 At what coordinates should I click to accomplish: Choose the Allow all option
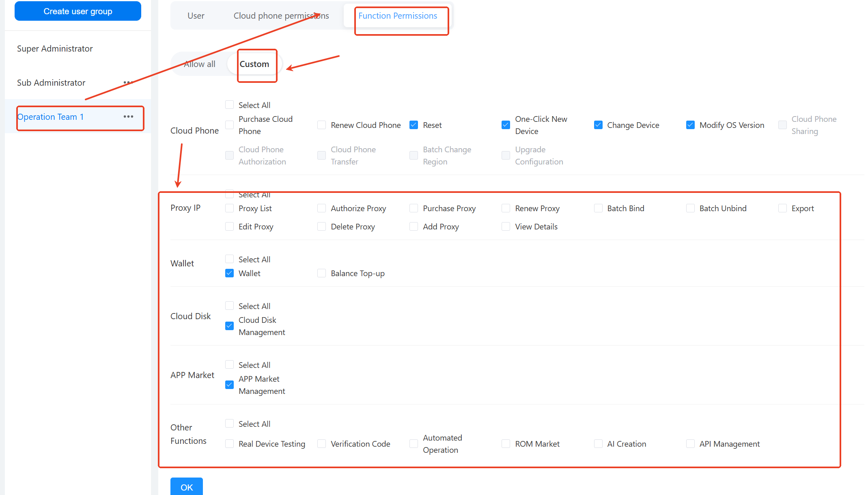coord(200,64)
